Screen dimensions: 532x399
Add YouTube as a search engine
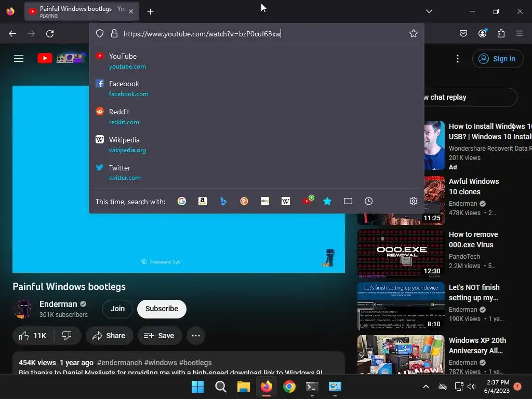(x=308, y=200)
